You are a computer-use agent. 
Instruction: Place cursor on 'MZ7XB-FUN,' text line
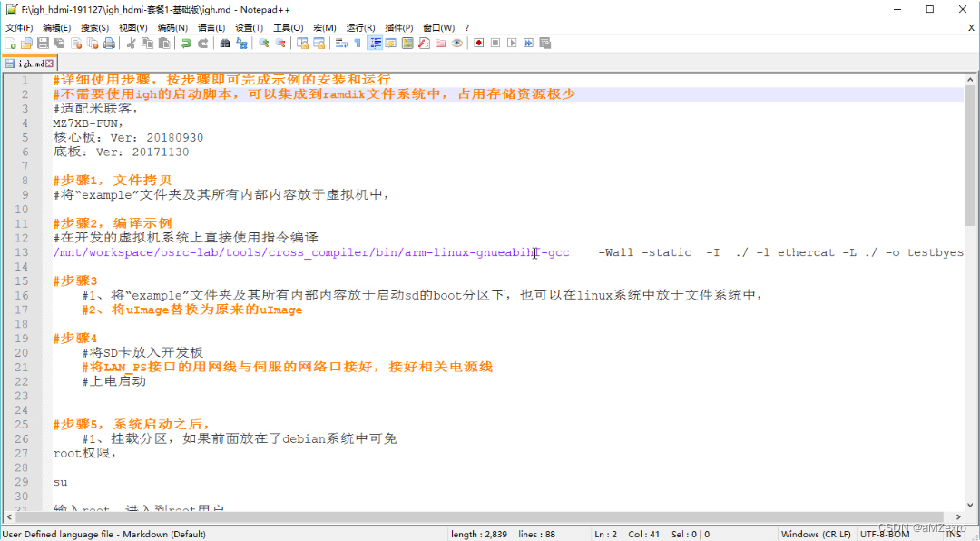click(88, 123)
